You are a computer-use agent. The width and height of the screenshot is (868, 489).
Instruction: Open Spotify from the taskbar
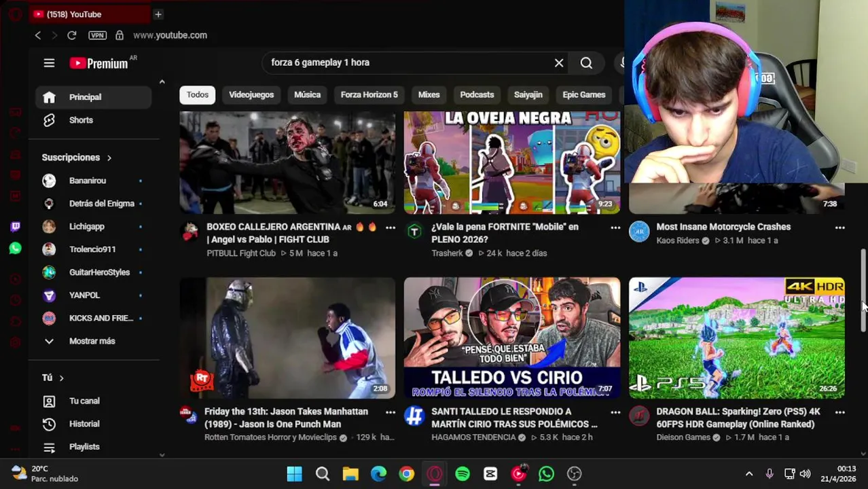[x=463, y=473]
